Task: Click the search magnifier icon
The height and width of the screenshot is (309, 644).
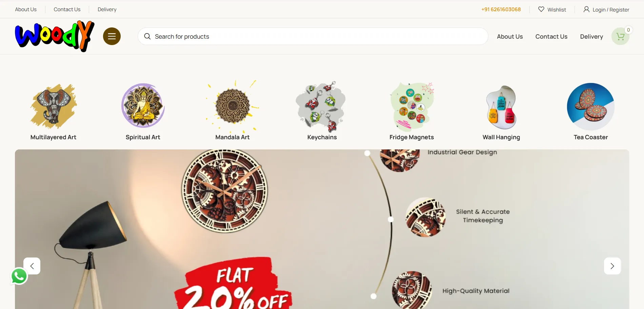Action: point(147,36)
